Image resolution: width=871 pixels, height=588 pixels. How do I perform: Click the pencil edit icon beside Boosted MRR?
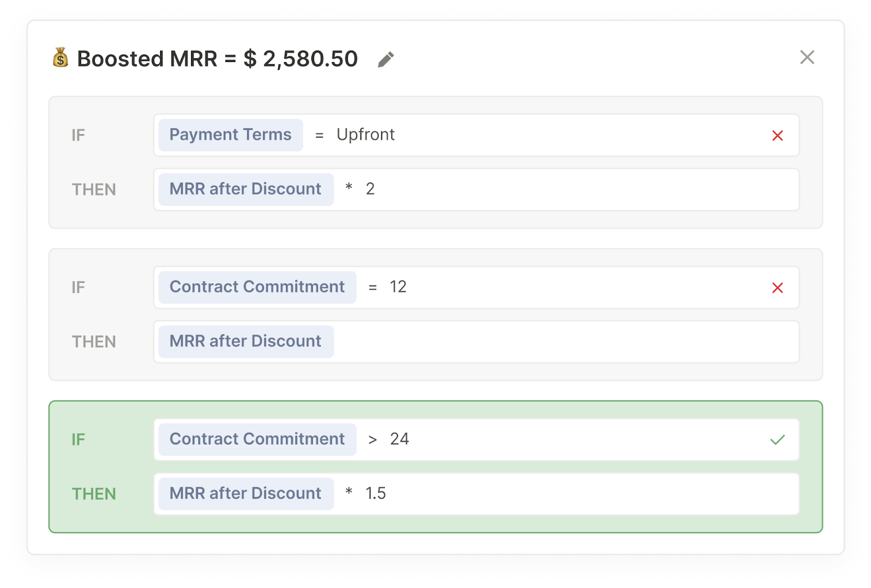(x=385, y=59)
